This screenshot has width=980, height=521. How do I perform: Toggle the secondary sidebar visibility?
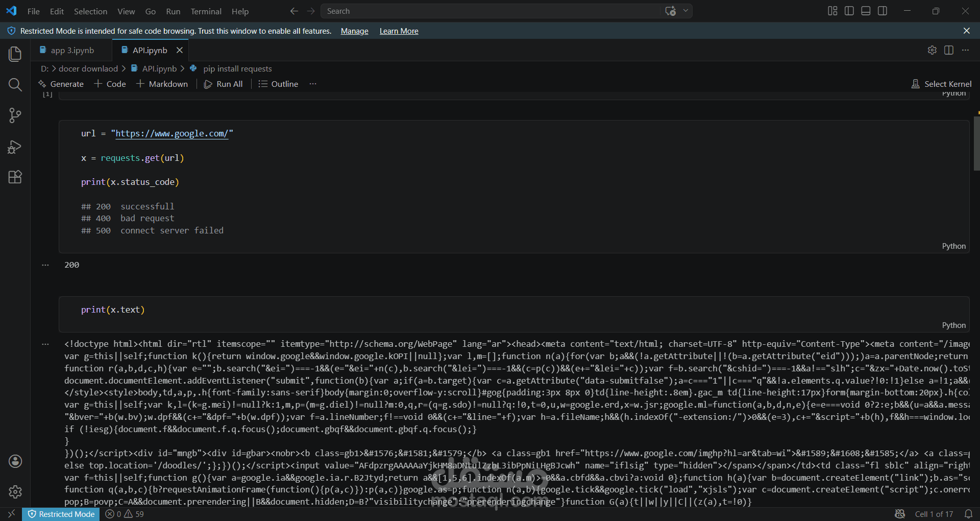point(883,11)
